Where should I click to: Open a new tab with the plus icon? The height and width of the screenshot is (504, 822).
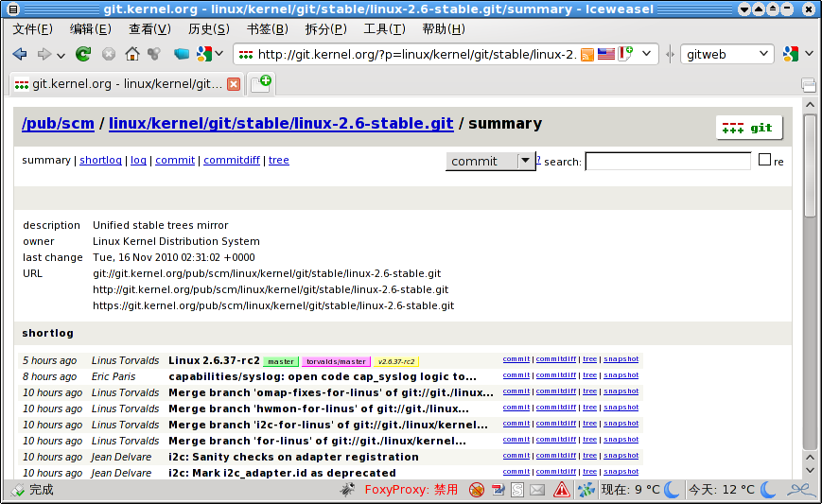point(261,83)
